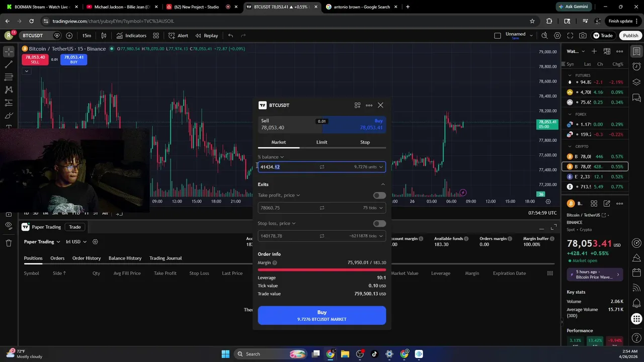Open the chats sidebar icon
Screen dimensions: 644x362
636,98
